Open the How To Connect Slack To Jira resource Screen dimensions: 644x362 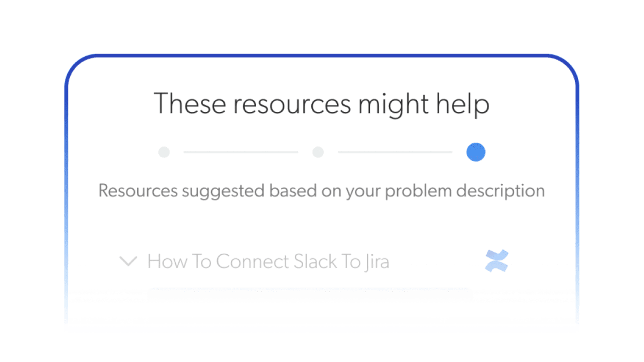pyautogui.click(x=268, y=262)
